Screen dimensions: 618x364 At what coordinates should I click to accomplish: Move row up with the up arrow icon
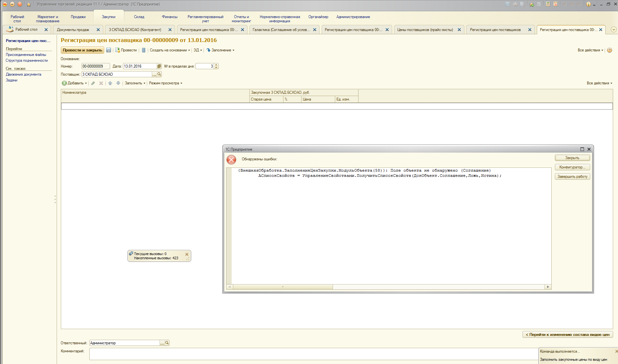click(110, 83)
